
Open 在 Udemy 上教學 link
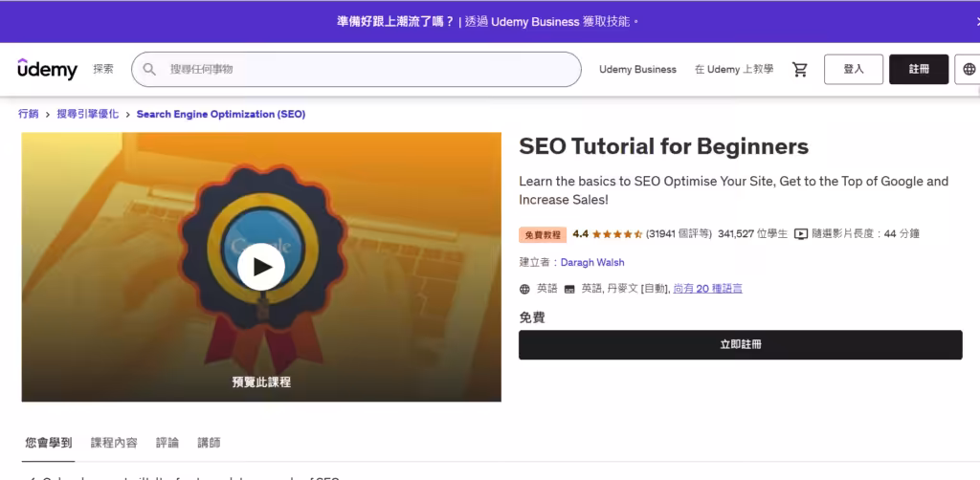tap(734, 69)
